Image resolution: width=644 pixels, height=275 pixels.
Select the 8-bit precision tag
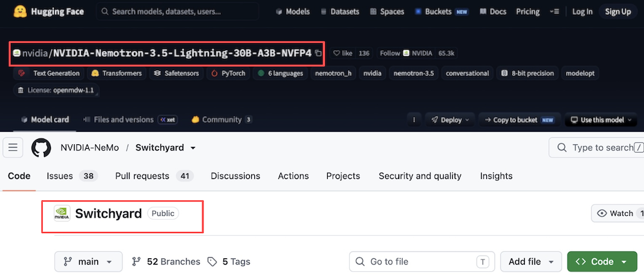(527, 73)
